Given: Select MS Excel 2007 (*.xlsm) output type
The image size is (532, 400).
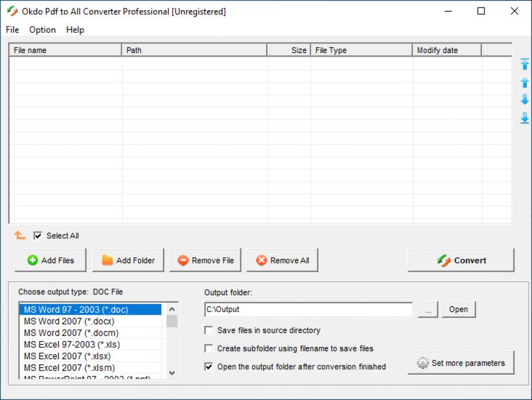Looking at the screenshot, I should [x=90, y=368].
